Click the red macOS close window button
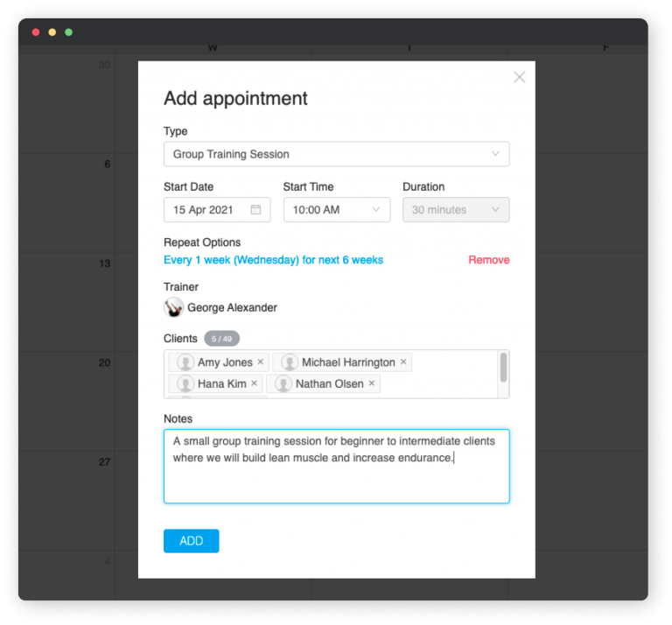 pos(36,32)
